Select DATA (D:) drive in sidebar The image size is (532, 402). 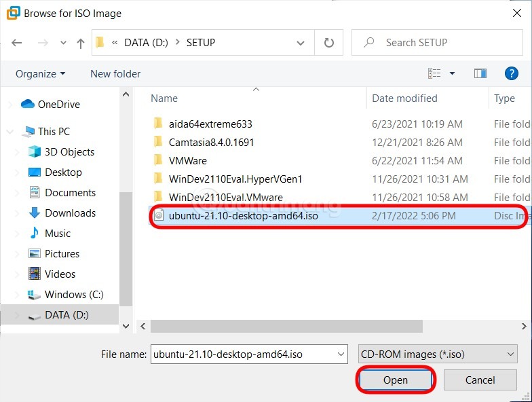(66, 315)
